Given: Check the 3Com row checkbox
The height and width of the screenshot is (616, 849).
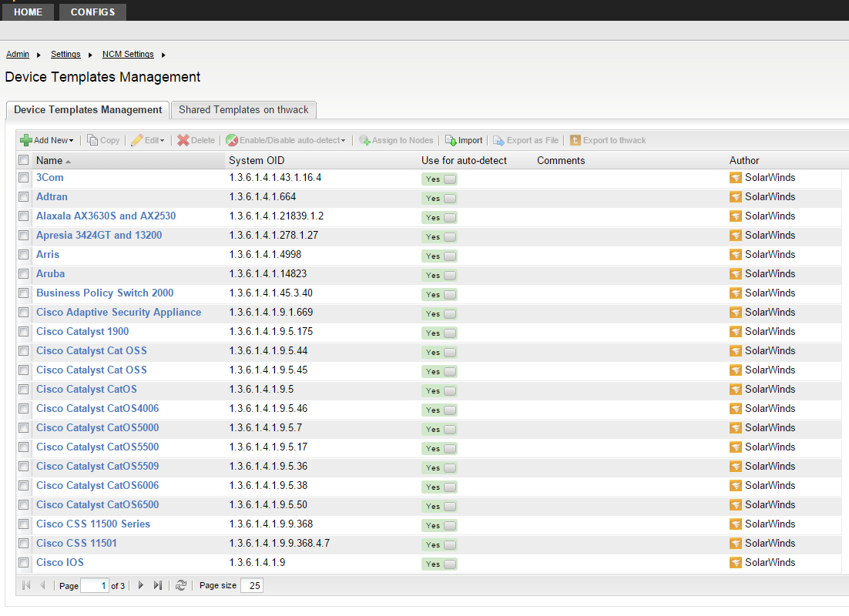Looking at the screenshot, I should tap(23, 178).
